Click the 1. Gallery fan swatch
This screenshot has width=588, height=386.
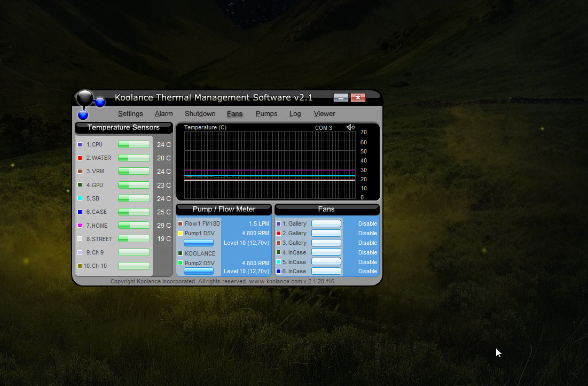[279, 224]
